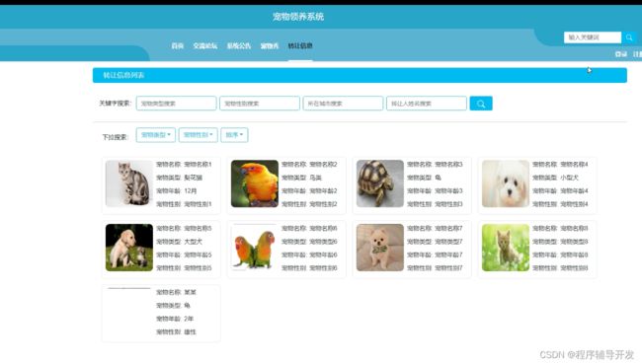Open the 交流论坛 navigation tab
The width and height of the screenshot is (642, 364).
point(205,45)
